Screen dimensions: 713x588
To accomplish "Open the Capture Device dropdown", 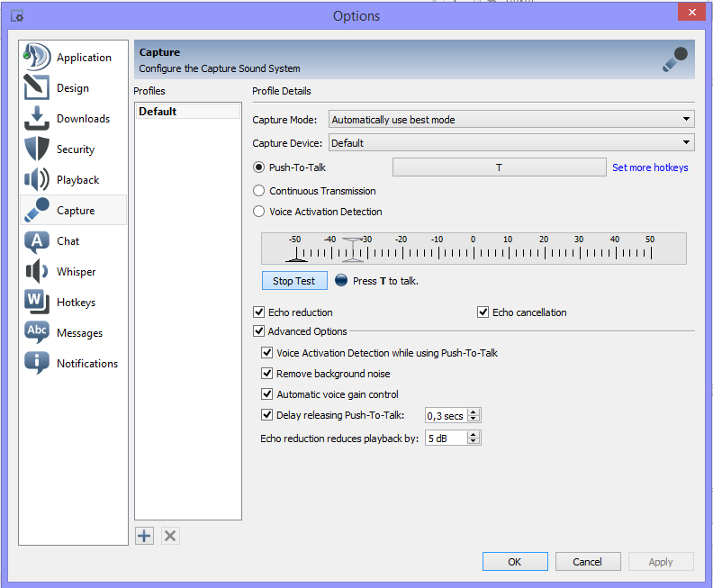I will click(511, 143).
